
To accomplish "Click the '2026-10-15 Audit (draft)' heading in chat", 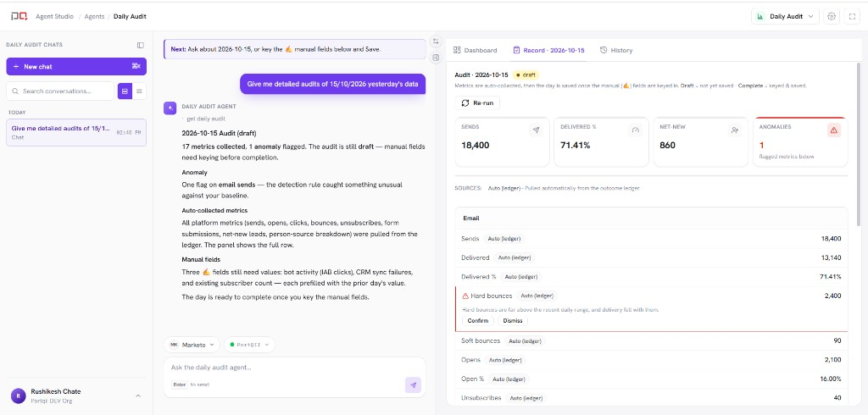I will [x=220, y=133].
